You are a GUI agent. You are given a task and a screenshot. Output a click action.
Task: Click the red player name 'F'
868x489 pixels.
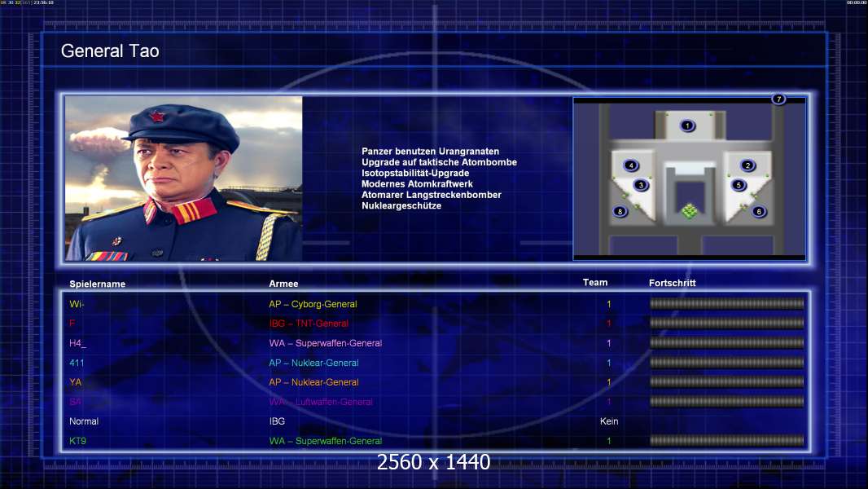coord(72,324)
